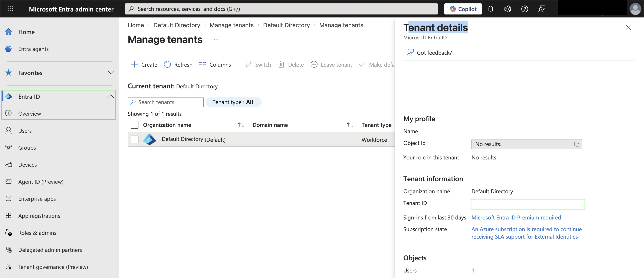Open the app launcher waffle icon
The image size is (644, 278).
pyautogui.click(x=10, y=9)
